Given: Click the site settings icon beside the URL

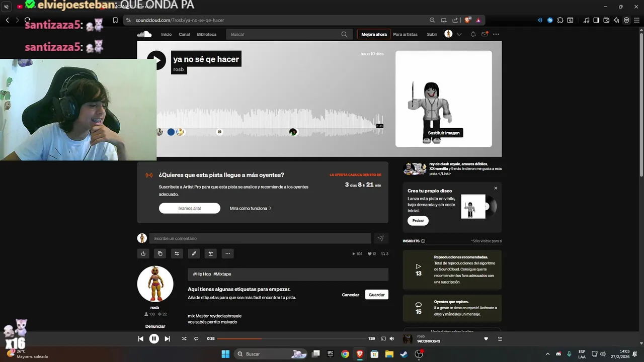Looking at the screenshot, I should coord(128,20).
